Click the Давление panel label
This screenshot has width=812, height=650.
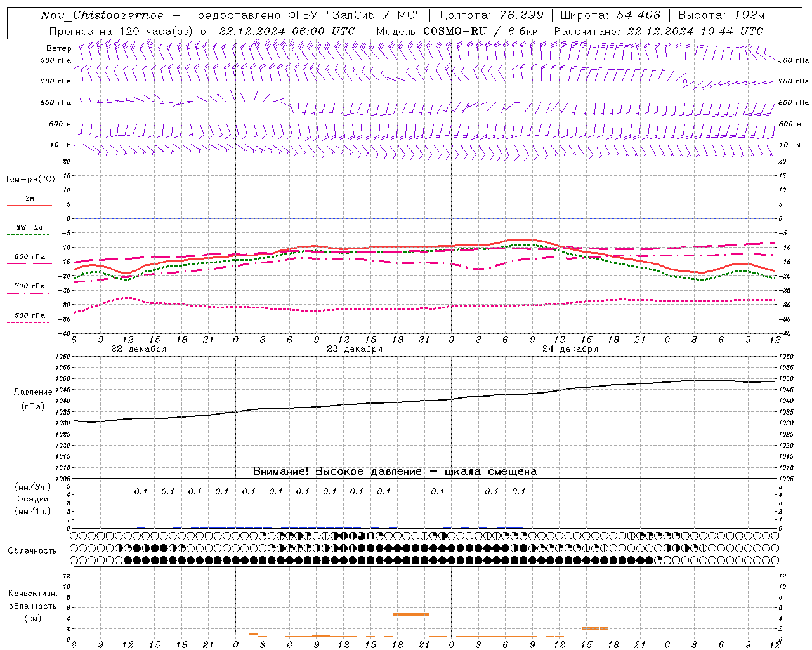coord(33,392)
